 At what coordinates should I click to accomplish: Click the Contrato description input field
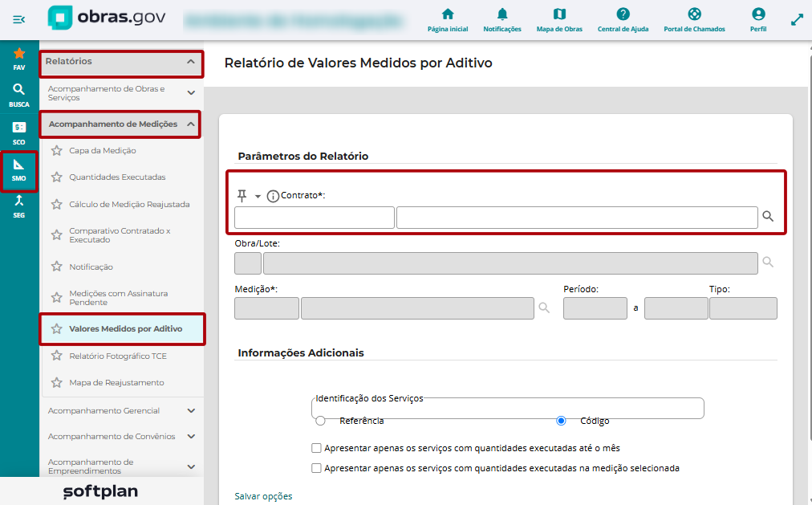577,218
